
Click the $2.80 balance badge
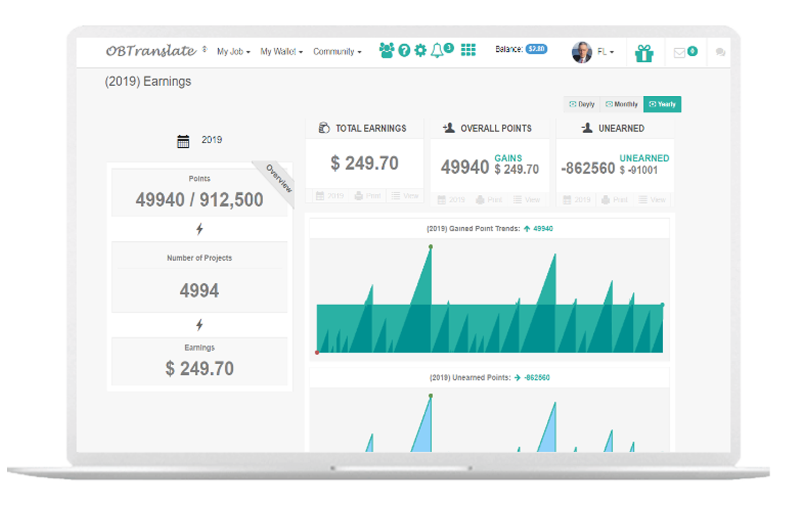click(x=536, y=49)
